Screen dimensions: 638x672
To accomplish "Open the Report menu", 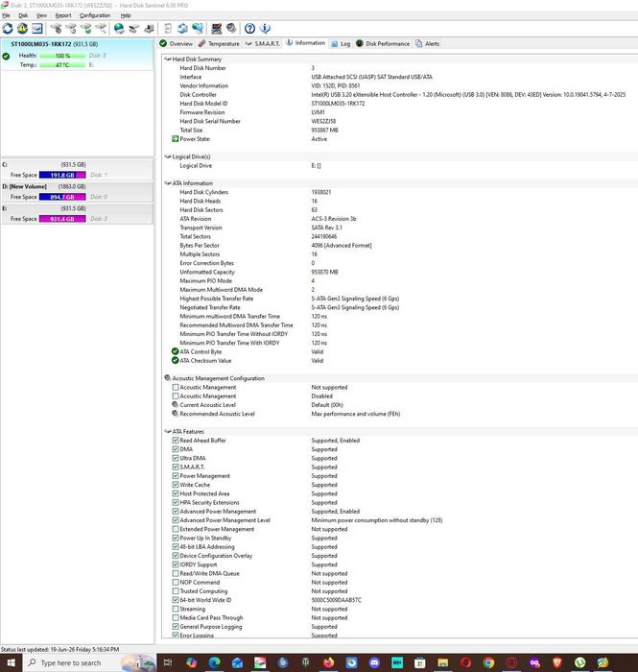I will coord(63,15).
